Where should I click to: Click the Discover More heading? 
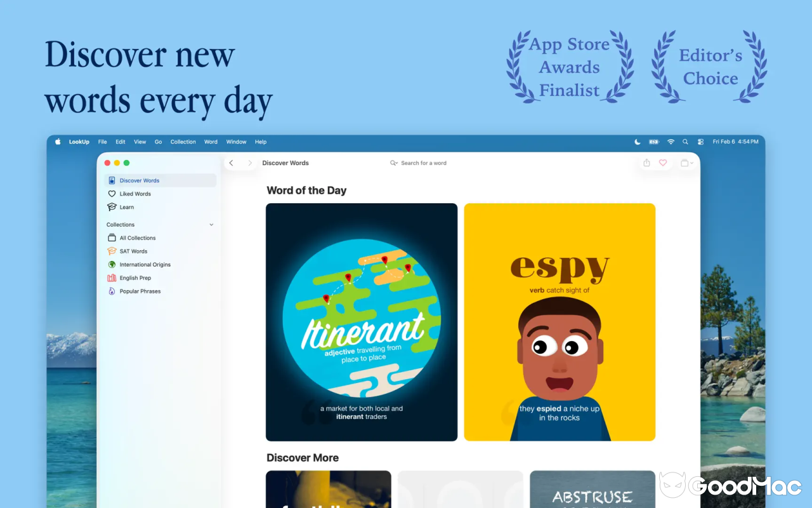303,458
